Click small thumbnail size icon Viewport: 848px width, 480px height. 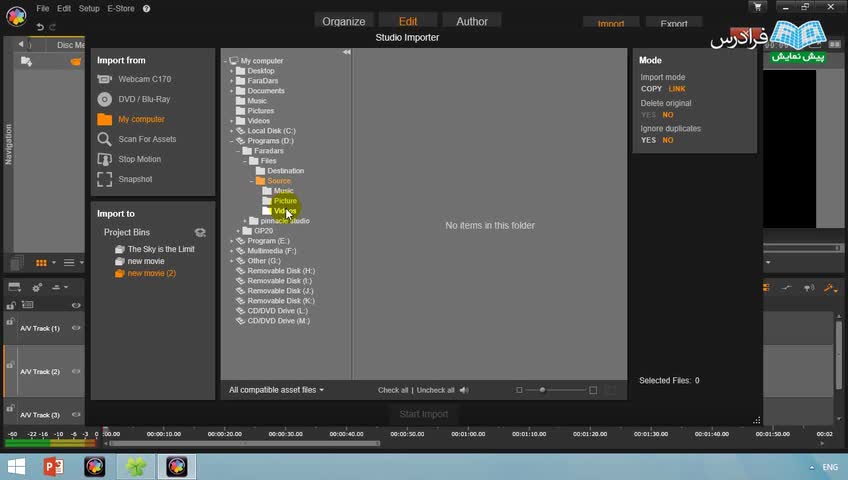coord(519,390)
